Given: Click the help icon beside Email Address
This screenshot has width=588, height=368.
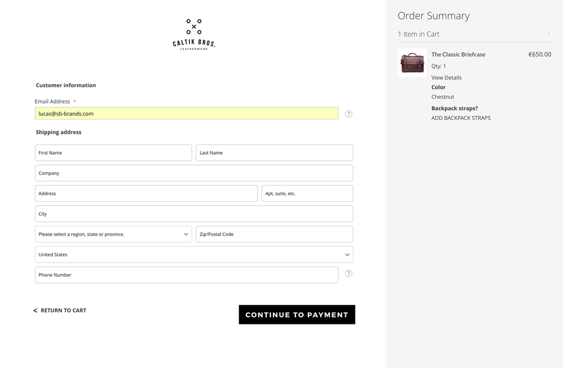Looking at the screenshot, I should [348, 113].
